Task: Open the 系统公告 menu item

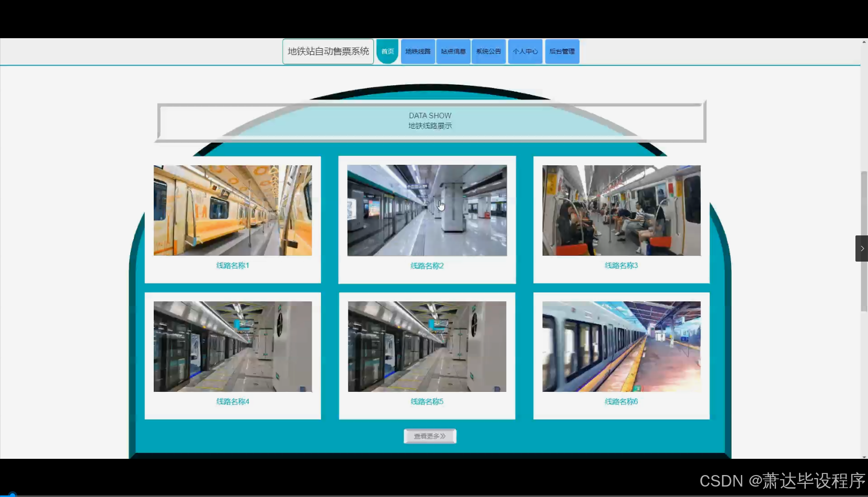Action: point(488,51)
